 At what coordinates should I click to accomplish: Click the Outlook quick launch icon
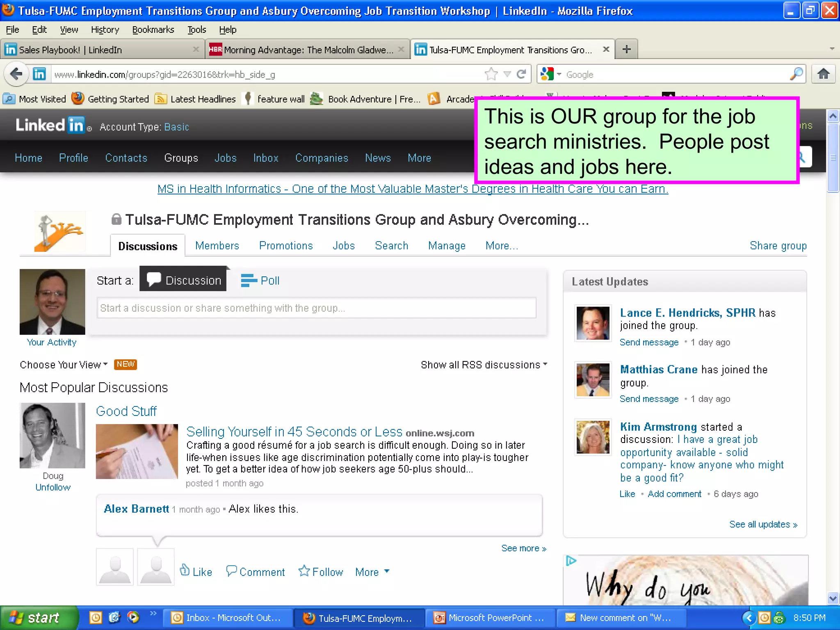click(96, 617)
